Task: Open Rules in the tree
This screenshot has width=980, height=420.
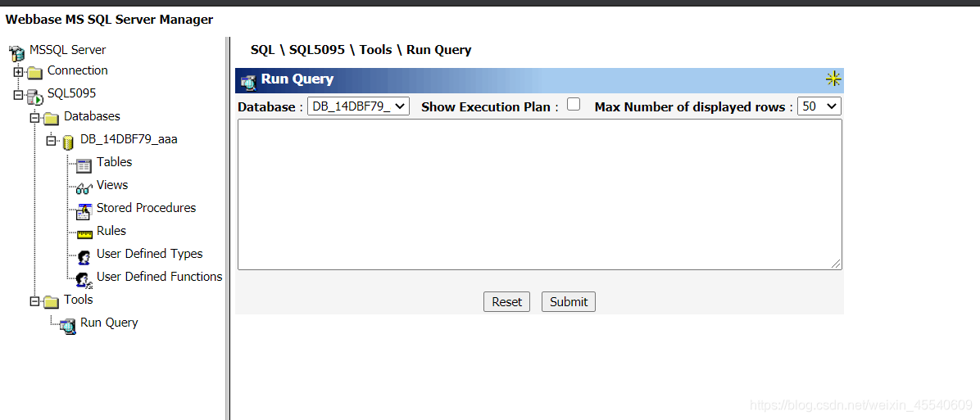Action: pos(111,231)
